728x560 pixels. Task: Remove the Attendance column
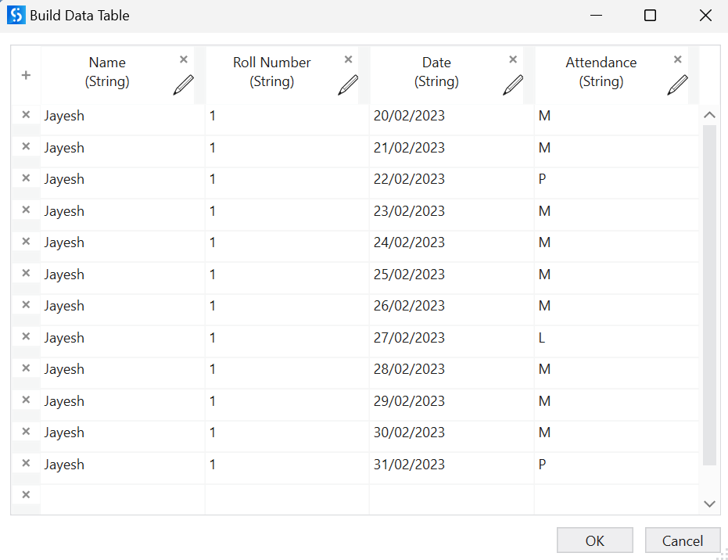click(x=678, y=59)
